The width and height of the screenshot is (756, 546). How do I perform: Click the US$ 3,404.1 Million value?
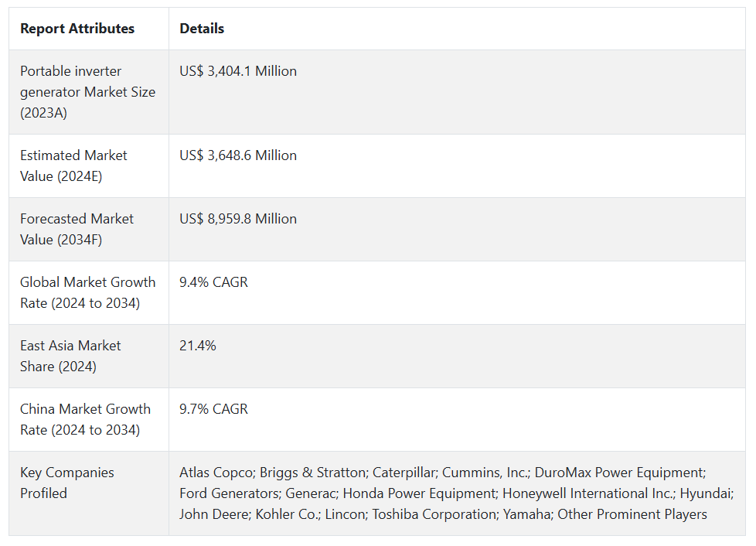(x=238, y=71)
